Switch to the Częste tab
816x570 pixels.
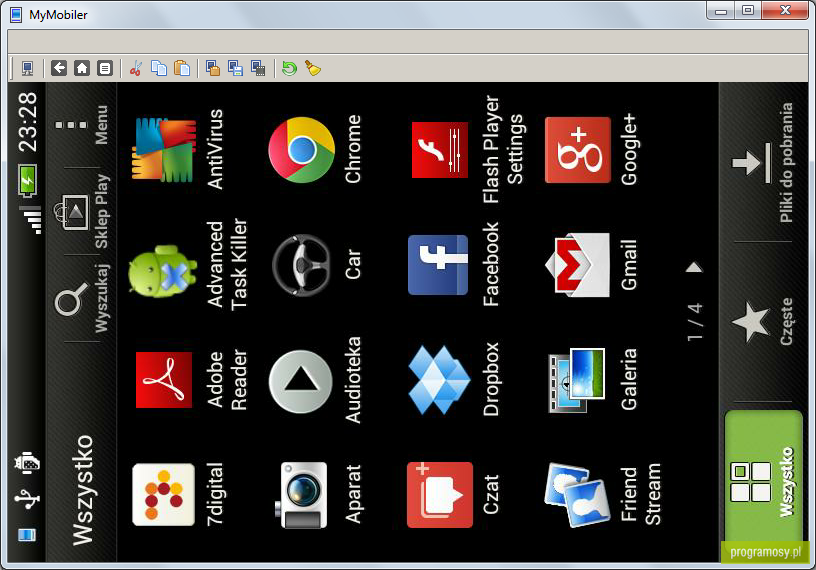click(x=763, y=322)
